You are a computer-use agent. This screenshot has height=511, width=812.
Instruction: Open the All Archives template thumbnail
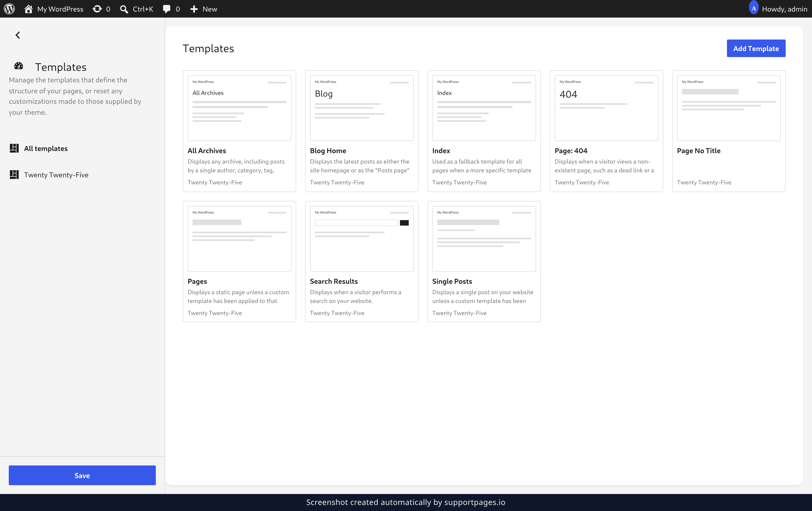[239, 108]
